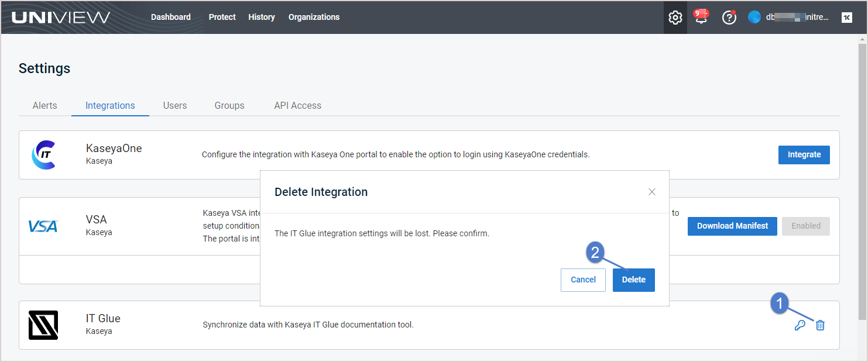The height and width of the screenshot is (362, 868).
Task: Click the Delete Integration dialog title
Action: click(x=321, y=192)
